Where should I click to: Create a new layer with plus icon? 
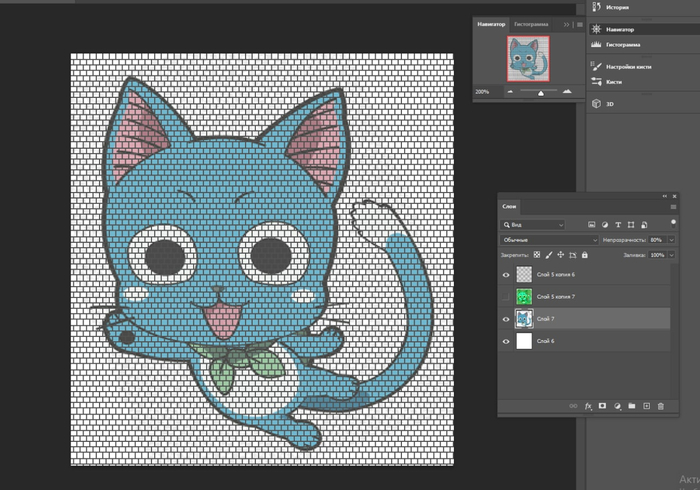click(646, 405)
